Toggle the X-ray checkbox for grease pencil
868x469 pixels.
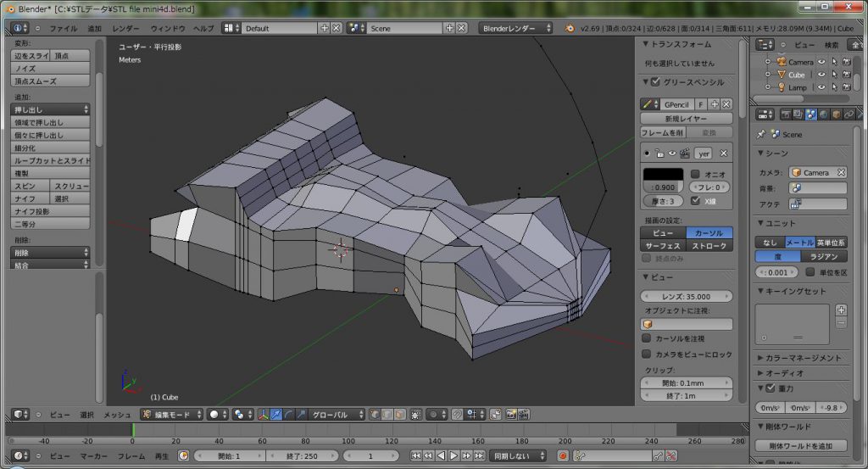click(695, 201)
